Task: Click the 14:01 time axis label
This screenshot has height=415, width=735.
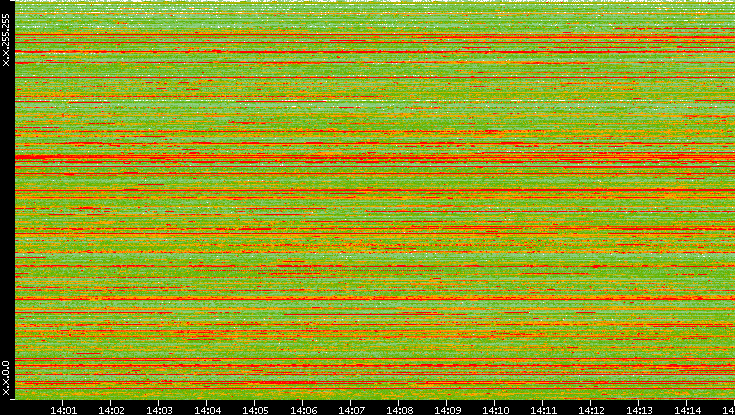Action: point(63,410)
